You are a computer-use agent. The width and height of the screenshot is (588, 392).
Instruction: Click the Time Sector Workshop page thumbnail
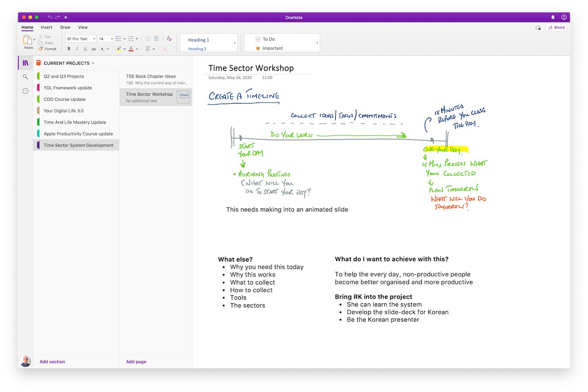pos(184,97)
